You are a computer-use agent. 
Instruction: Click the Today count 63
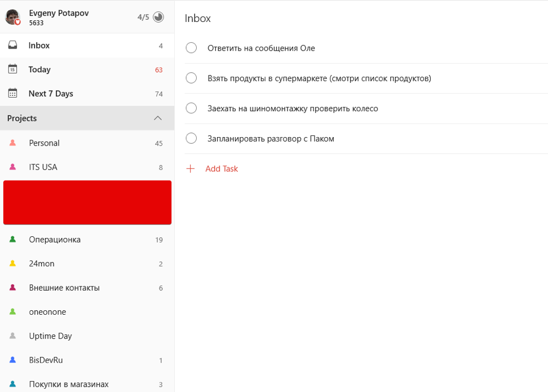pos(158,70)
